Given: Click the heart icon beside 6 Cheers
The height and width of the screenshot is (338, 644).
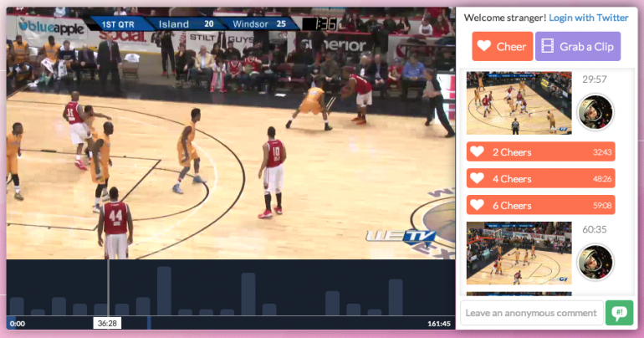Looking at the screenshot, I should coord(477,205).
